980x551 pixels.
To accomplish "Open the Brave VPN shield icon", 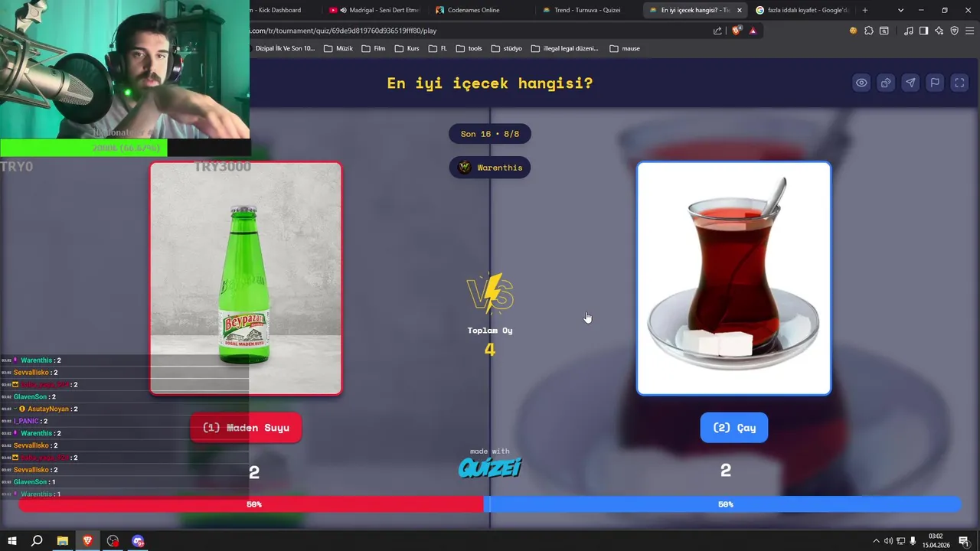I will pos(954,31).
